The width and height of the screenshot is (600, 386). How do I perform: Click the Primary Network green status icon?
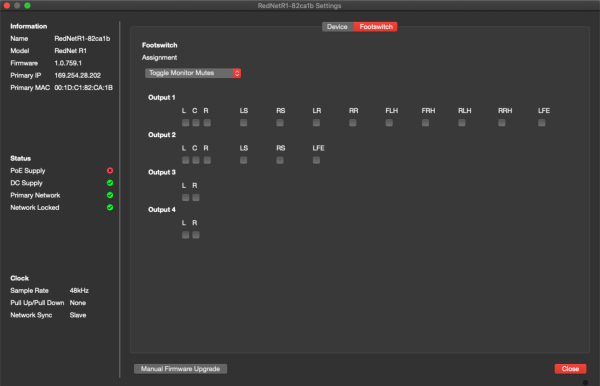click(110, 195)
